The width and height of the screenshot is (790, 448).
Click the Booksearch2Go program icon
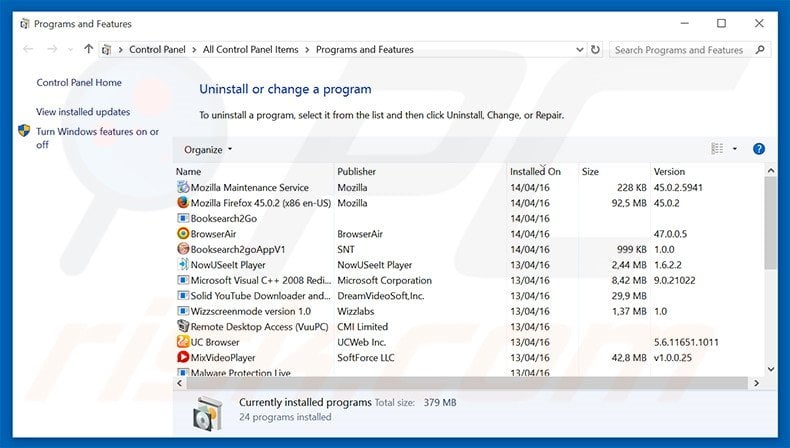coord(183,218)
